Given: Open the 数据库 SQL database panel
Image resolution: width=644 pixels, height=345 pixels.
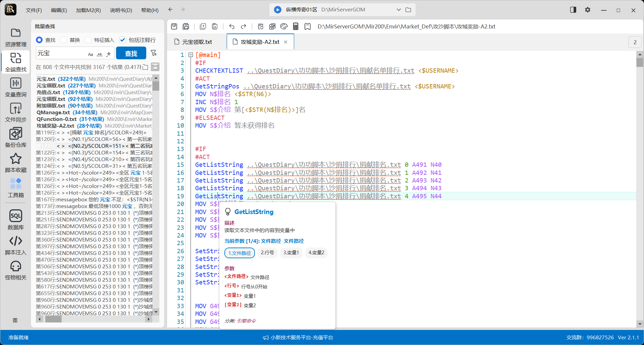Looking at the screenshot, I should point(15,220).
